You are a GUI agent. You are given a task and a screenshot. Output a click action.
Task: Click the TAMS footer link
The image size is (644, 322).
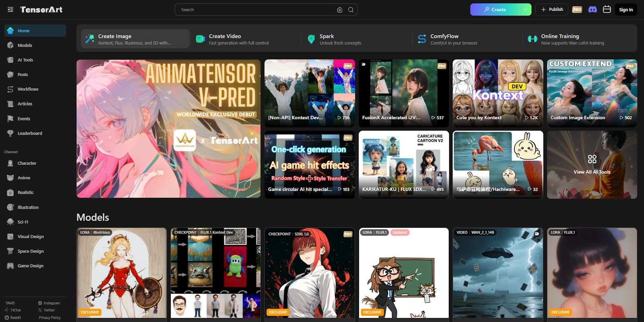click(10, 303)
